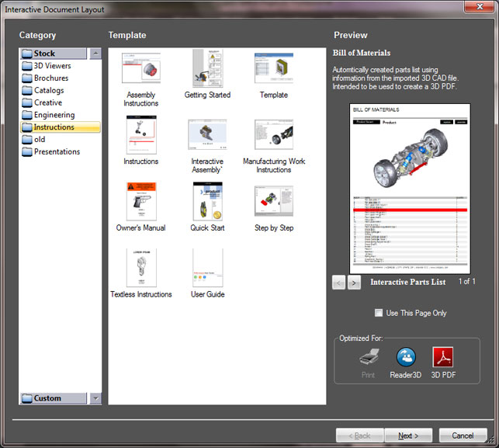This screenshot has width=499, height=448.
Task: Select the Quick Start template
Action: click(x=207, y=202)
